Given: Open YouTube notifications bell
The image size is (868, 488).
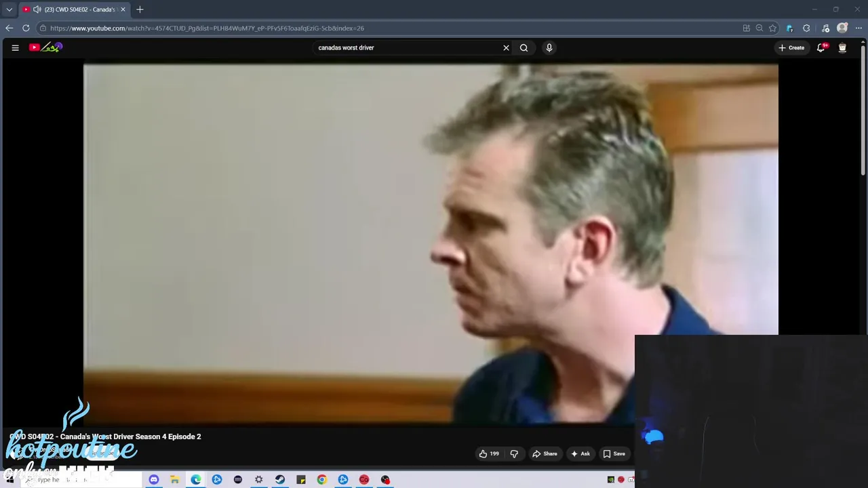Looking at the screenshot, I should pyautogui.click(x=821, y=47).
